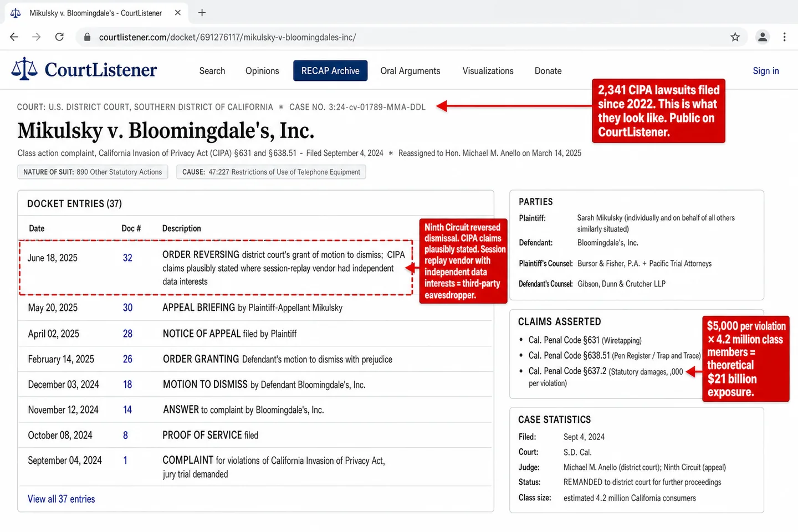Open docket document number 1

click(x=125, y=461)
